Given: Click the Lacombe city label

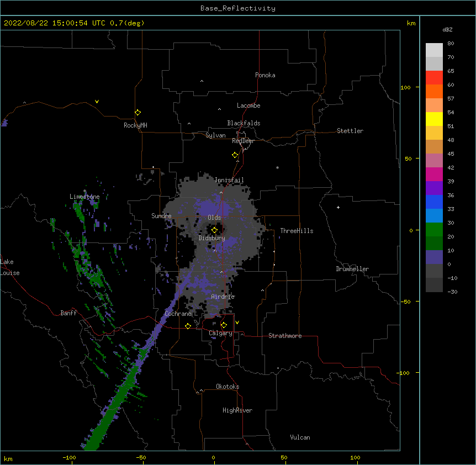Looking at the screenshot, I should 248,105.
